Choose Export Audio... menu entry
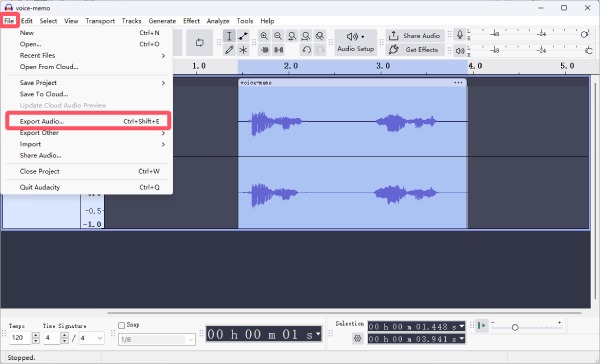 tap(88, 121)
